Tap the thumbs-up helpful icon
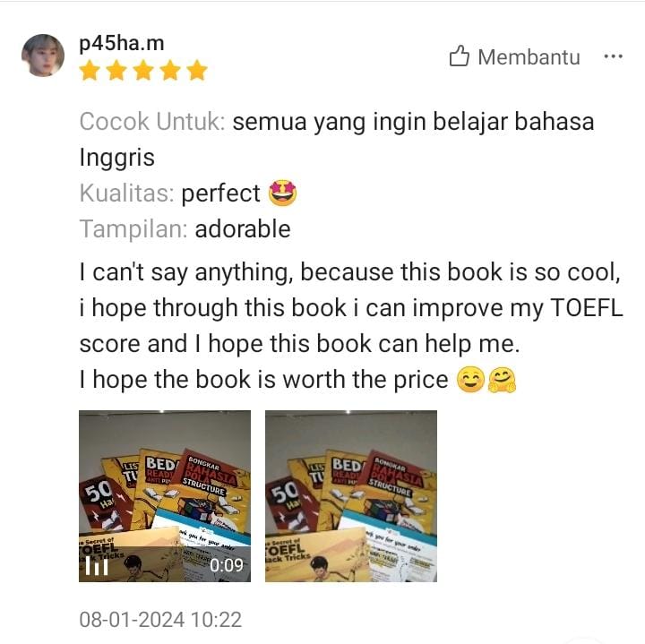The width and height of the screenshot is (645, 644). (459, 56)
